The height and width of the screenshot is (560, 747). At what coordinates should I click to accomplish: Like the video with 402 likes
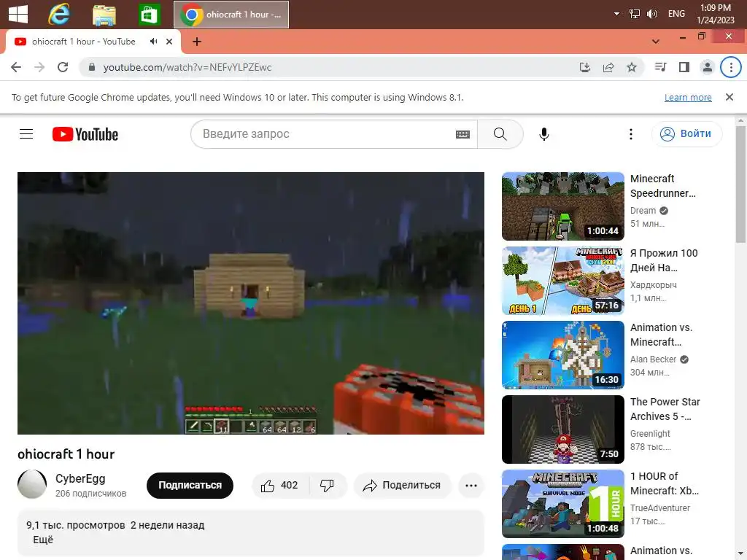(x=280, y=485)
